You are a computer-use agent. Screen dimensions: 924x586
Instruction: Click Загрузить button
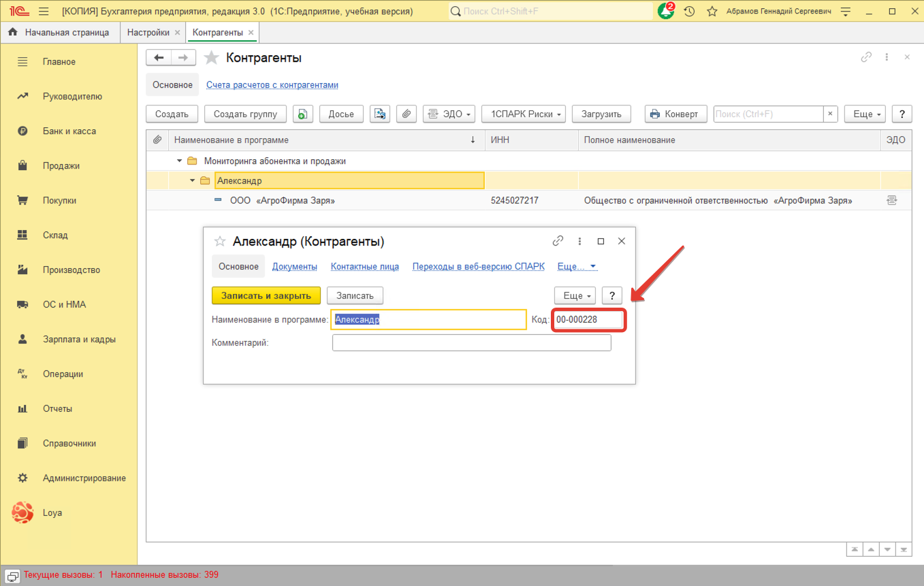pos(601,114)
